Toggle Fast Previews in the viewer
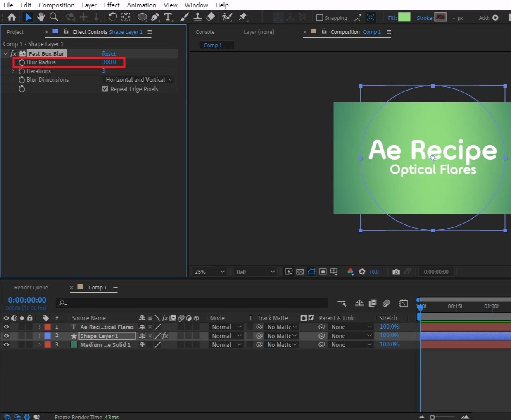 pyautogui.click(x=289, y=272)
